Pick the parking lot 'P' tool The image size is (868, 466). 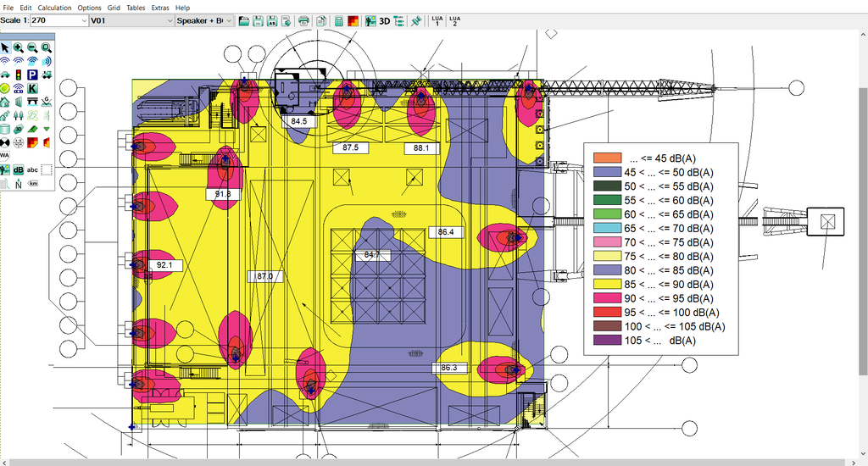[x=32, y=75]
